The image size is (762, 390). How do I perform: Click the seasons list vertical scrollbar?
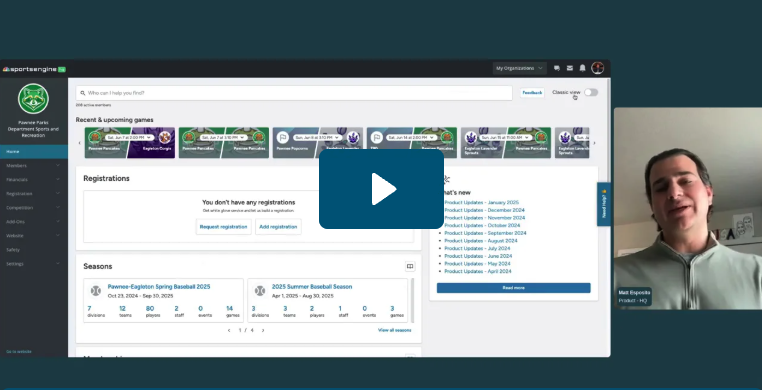click(x=413, y=300)
